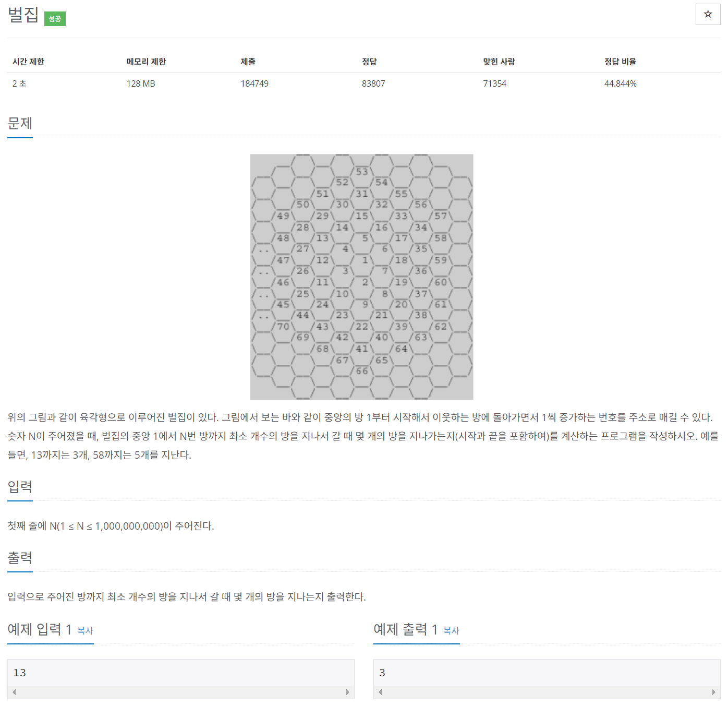This screenshot has width=728, height=706.
Task: Click the 정답 column header
Action: coord(369,62)
